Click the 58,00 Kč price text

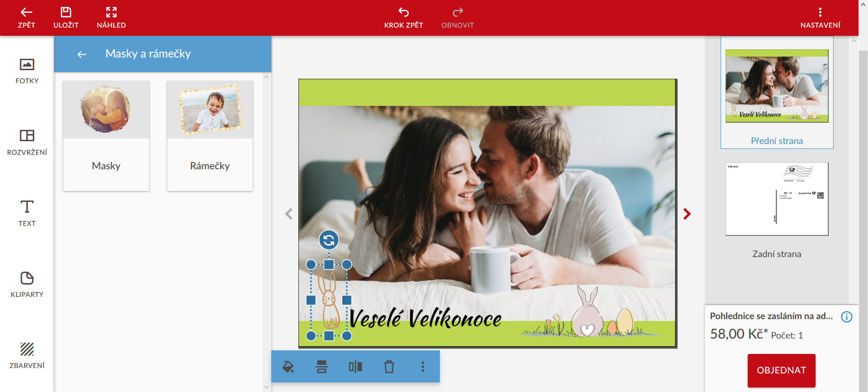point(739,334)
